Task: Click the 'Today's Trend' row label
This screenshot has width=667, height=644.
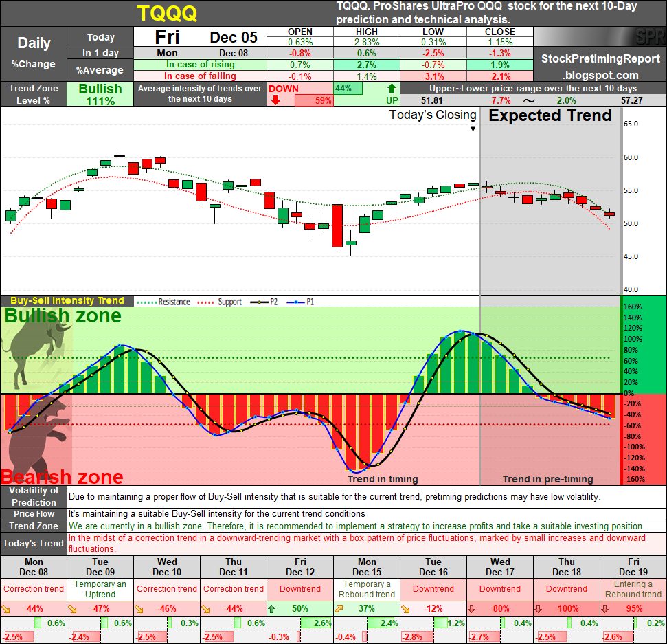Action: 34,544
